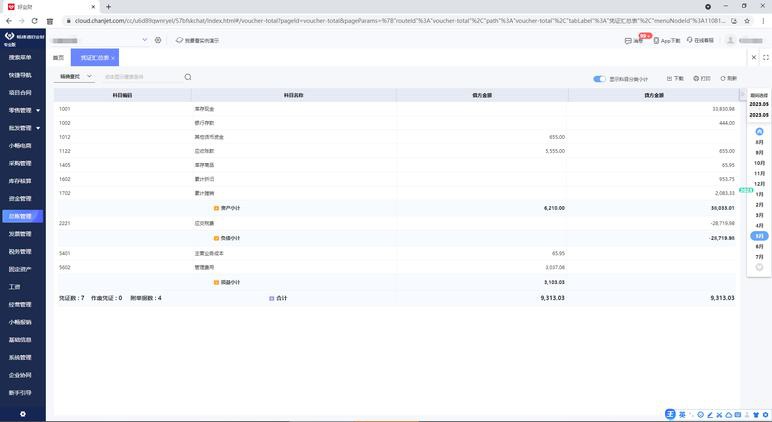Select 总账管理 in the sidebar
This screenshot has height=422, width=772.
click(23, 216)
